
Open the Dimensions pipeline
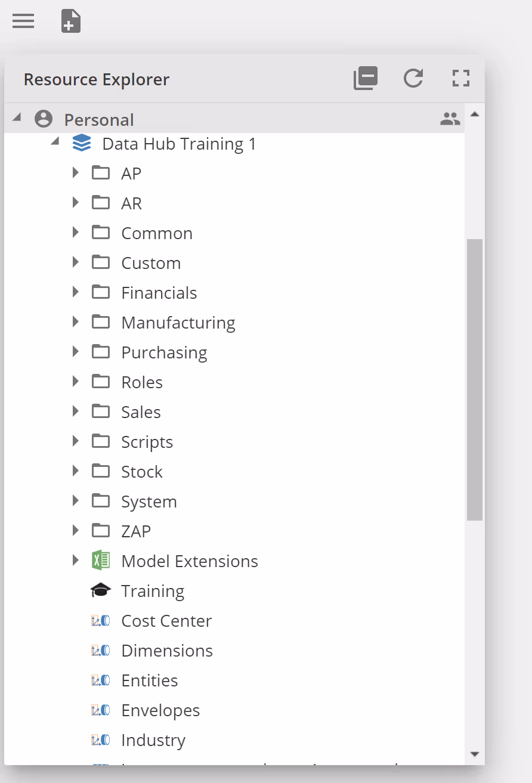click(x=167, y=651)
